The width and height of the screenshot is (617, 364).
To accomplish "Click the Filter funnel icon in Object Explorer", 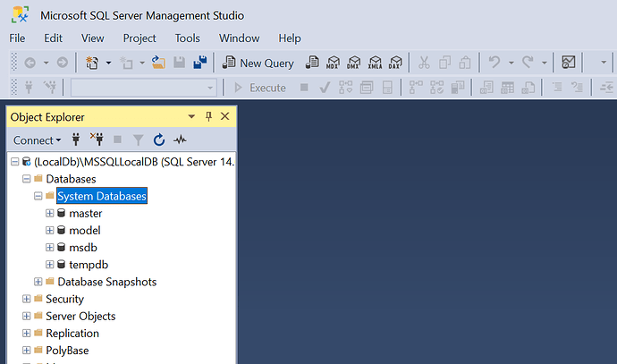I will click(138, 140).
